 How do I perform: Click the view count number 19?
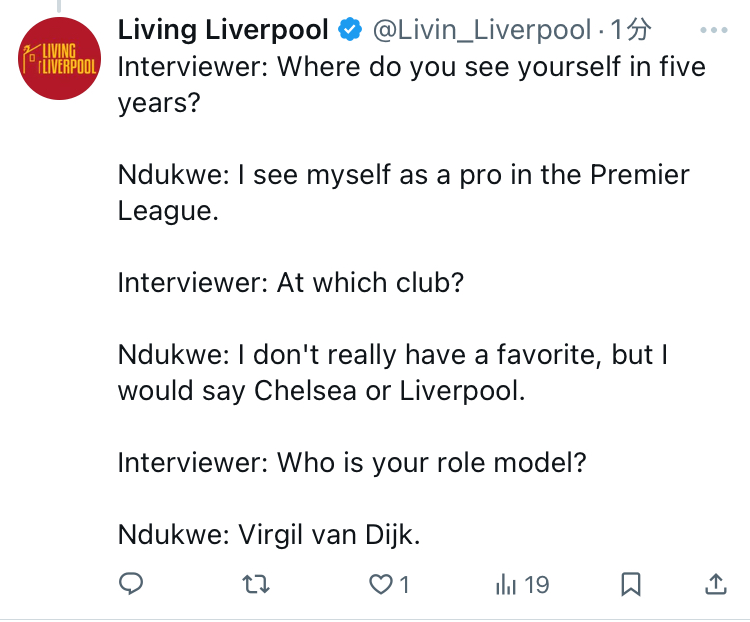537,584
